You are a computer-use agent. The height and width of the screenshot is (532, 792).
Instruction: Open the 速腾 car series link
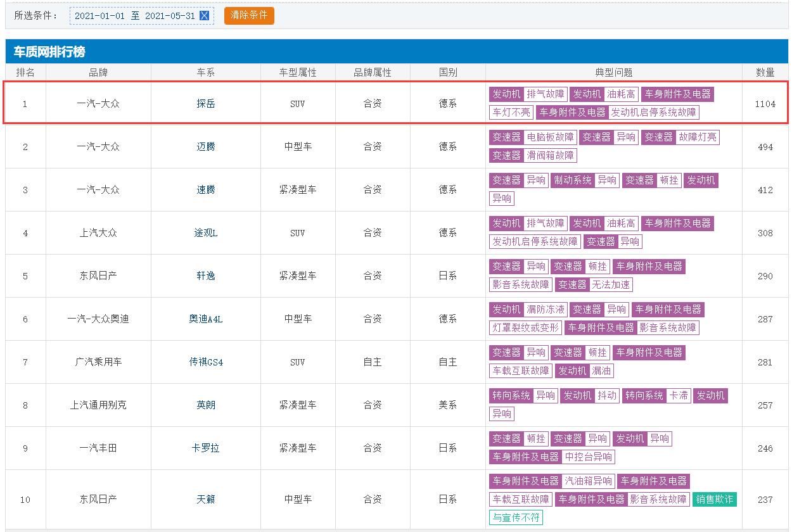click(x=206, y=190)
